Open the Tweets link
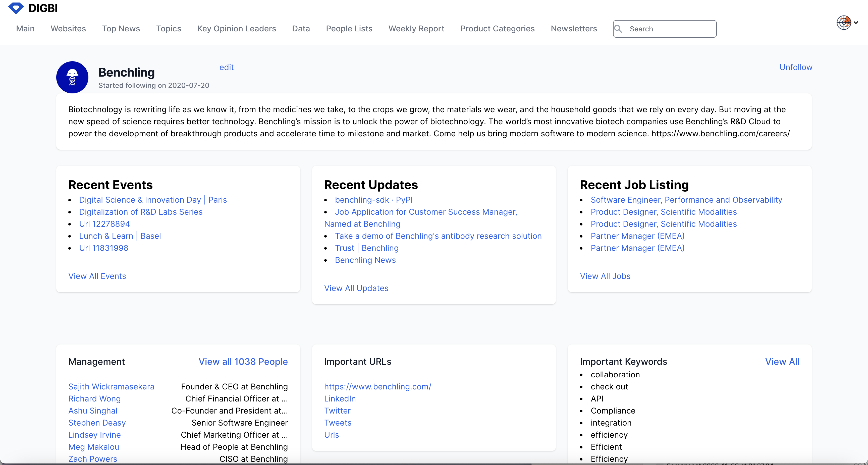The height and width of the screenshot is (465, 868). point(338,423)
